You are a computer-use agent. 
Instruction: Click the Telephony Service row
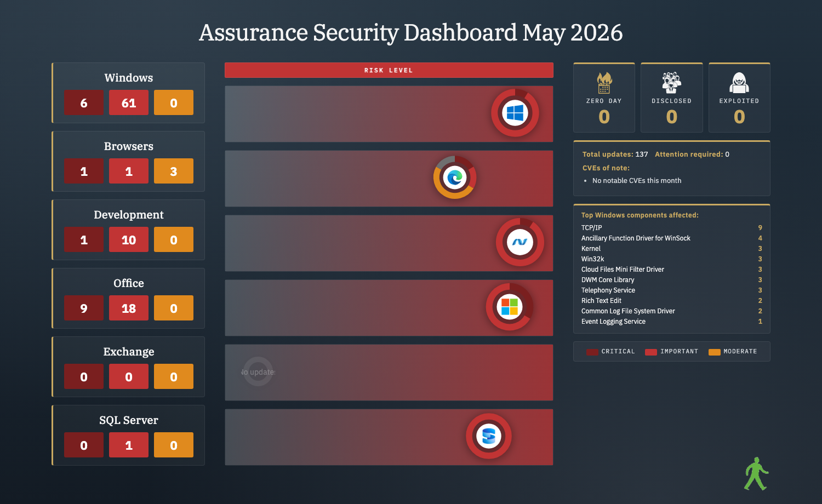click(x=672, y=290)
